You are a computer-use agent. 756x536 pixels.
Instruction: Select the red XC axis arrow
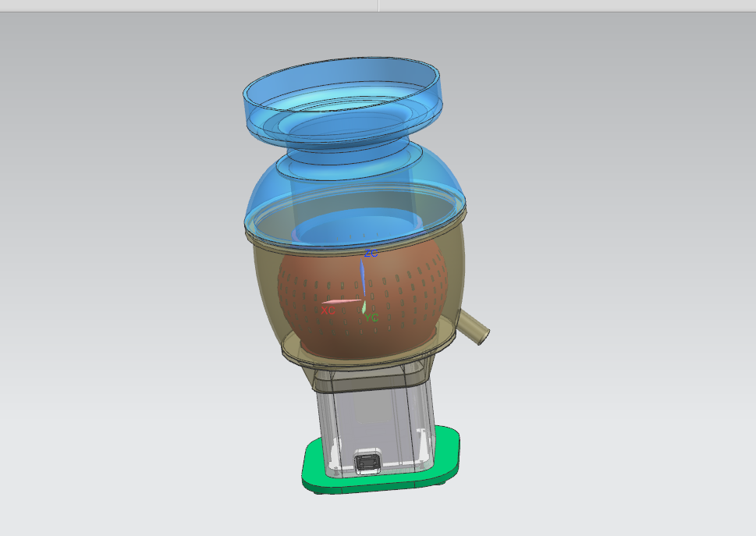point(341,302)
